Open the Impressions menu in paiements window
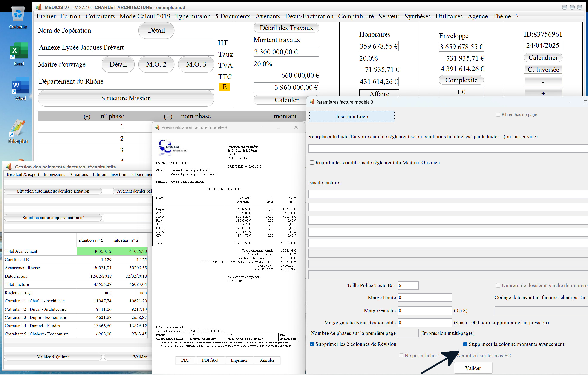This screenshot has width=588, height=375. [54, 174]
